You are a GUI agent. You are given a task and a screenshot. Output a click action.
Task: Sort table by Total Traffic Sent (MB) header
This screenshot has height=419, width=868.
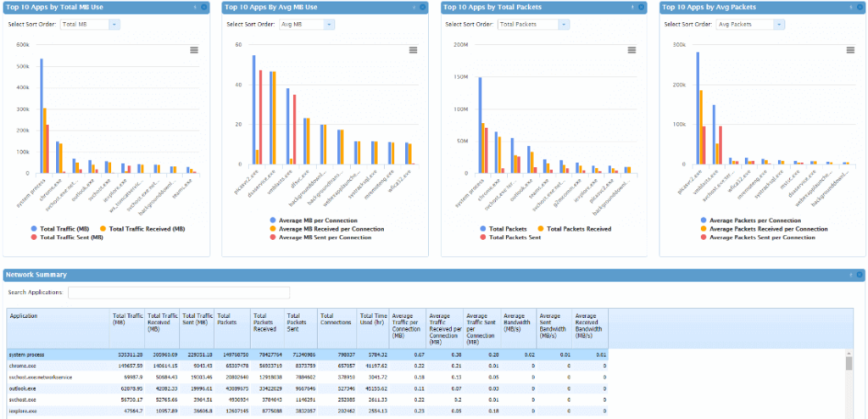[x=198, y=328]
